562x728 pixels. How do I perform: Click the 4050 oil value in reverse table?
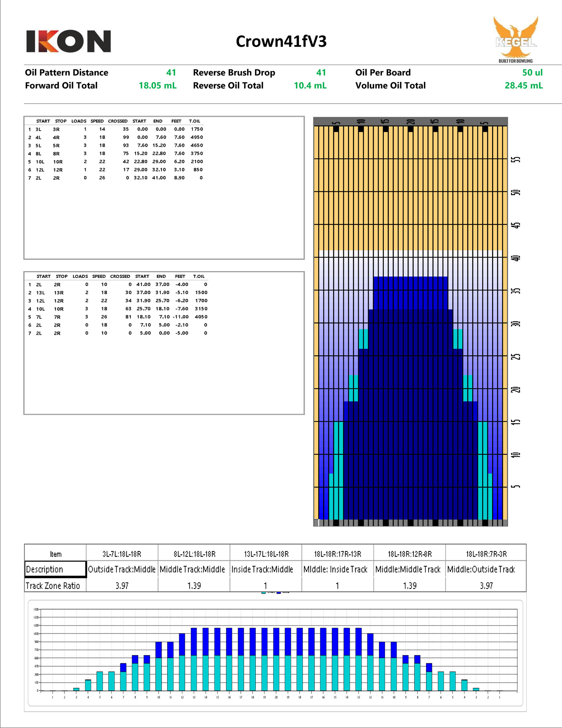coord(201,317)
